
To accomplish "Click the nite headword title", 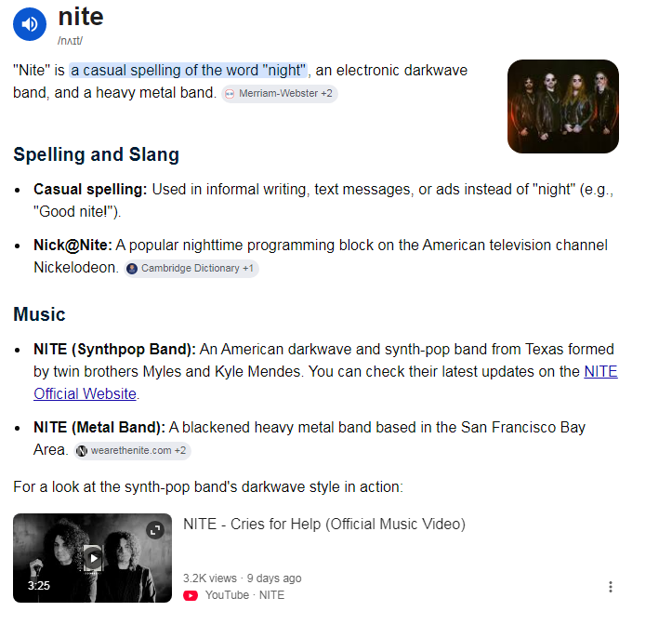I will [81, 17].
